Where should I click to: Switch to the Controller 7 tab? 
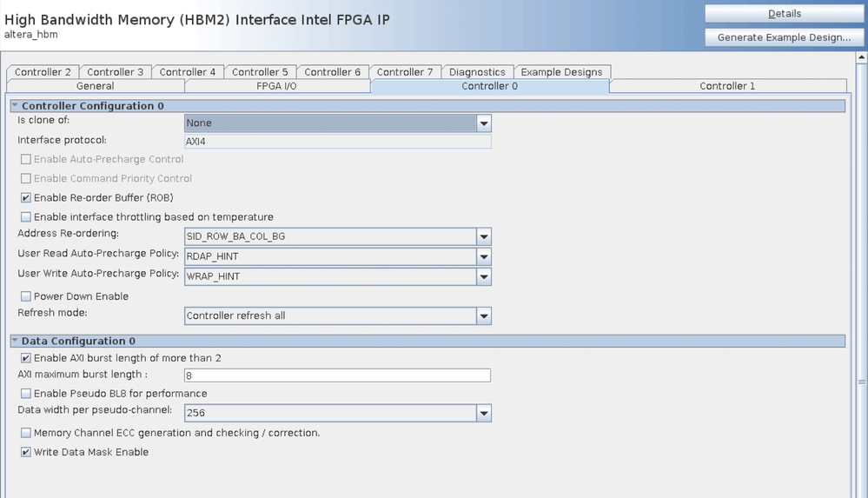point(405,72)
